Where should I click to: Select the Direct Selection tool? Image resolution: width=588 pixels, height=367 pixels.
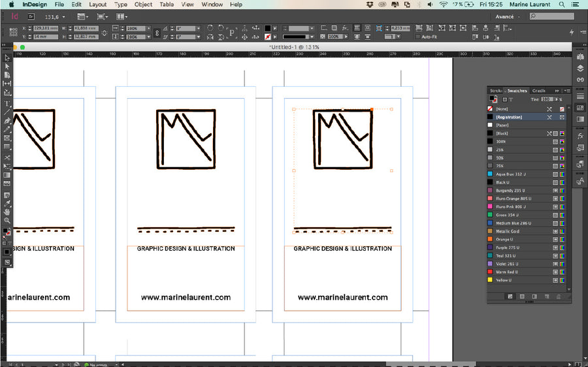tap(7, 67)
